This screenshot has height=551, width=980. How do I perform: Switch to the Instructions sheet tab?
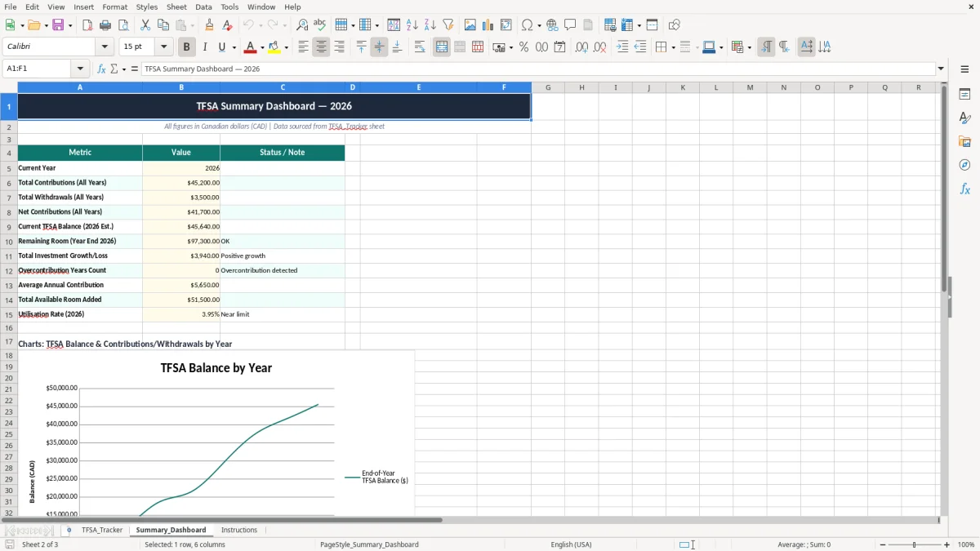click(x=239, y=530)
